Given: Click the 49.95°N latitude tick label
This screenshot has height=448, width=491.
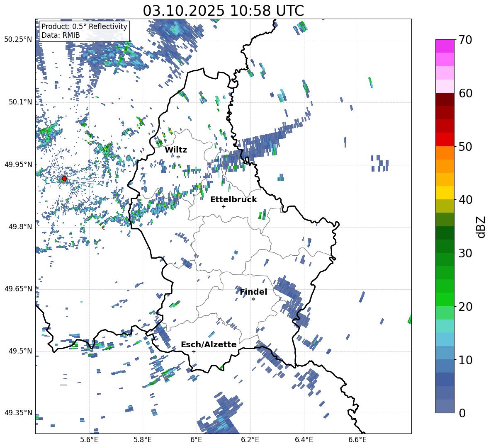Looking at the screenshot, I should pos(18,164).
